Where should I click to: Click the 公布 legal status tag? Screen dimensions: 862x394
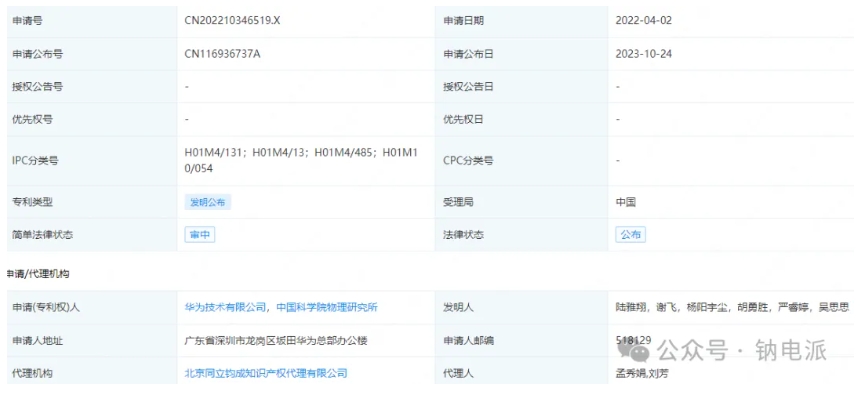coord(631,235)
